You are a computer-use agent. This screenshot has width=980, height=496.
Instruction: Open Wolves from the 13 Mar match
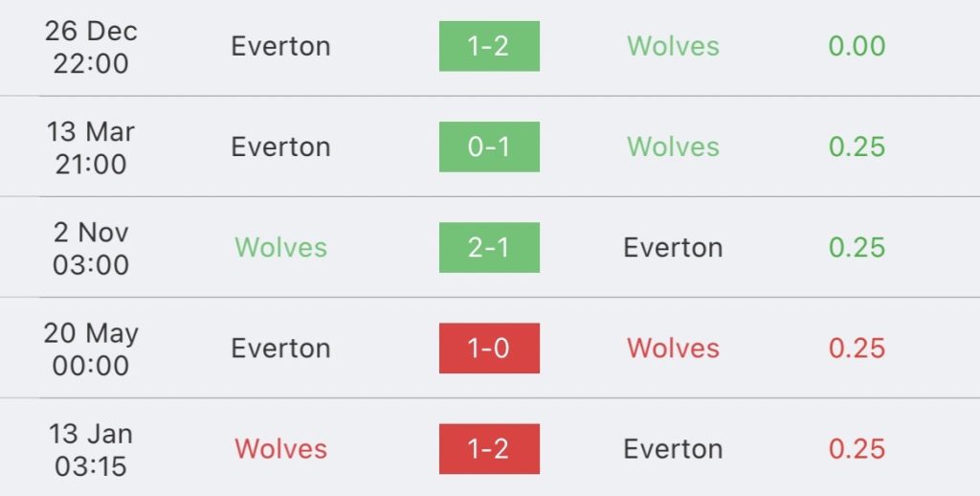click(x=673, y=147)
